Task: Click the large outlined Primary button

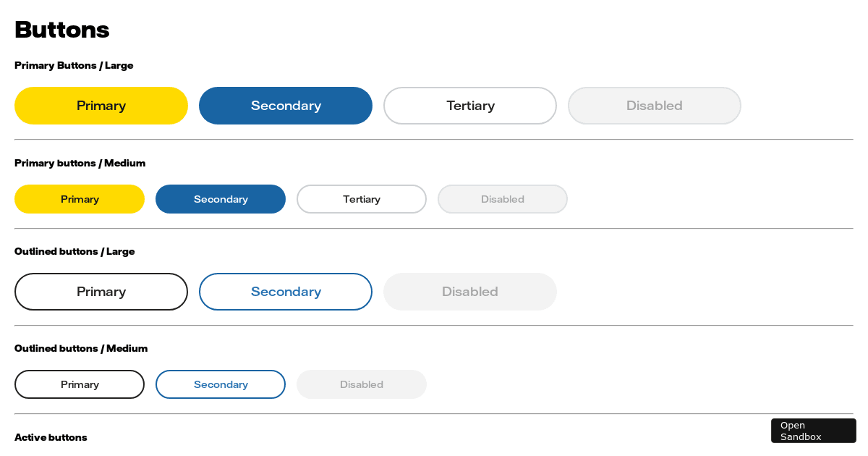Action: [101, 292]
